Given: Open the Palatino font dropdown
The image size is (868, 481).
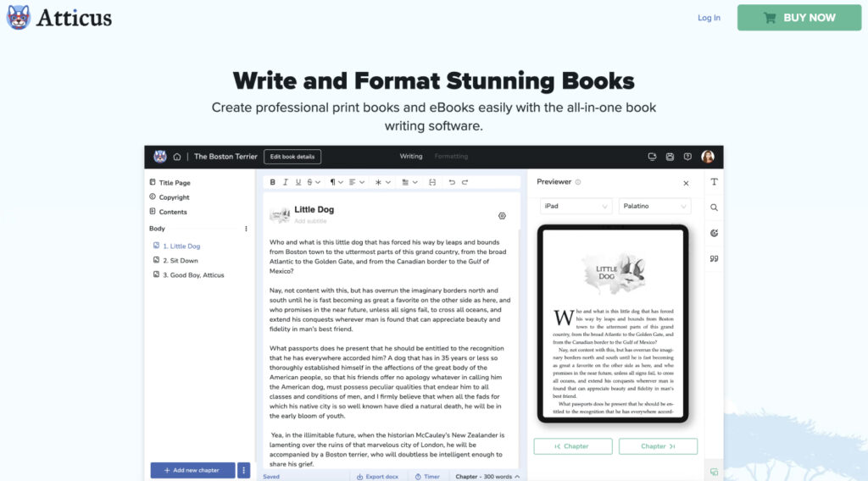Looking at the screenshot, I should 655,207.
